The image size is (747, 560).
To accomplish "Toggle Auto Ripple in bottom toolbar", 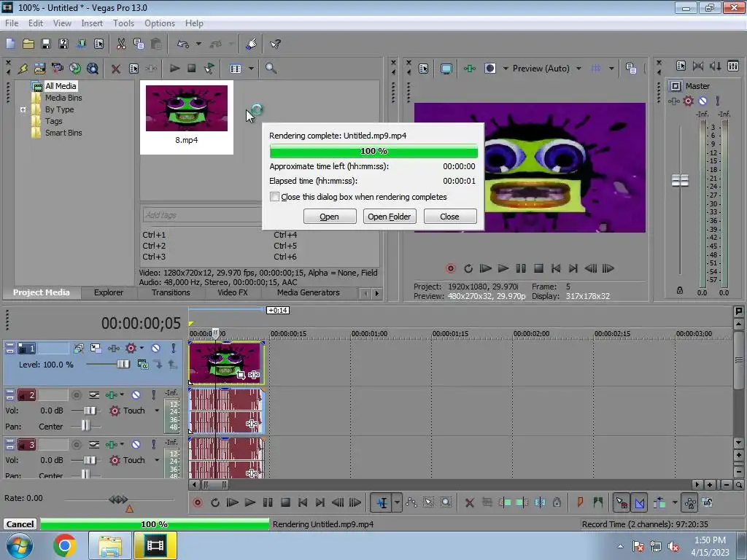I will (x=659, y=502).
